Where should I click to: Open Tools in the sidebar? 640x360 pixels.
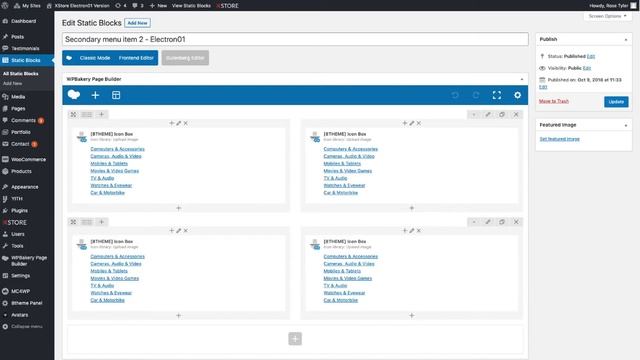pyautogui.click(x=17, y=246)
